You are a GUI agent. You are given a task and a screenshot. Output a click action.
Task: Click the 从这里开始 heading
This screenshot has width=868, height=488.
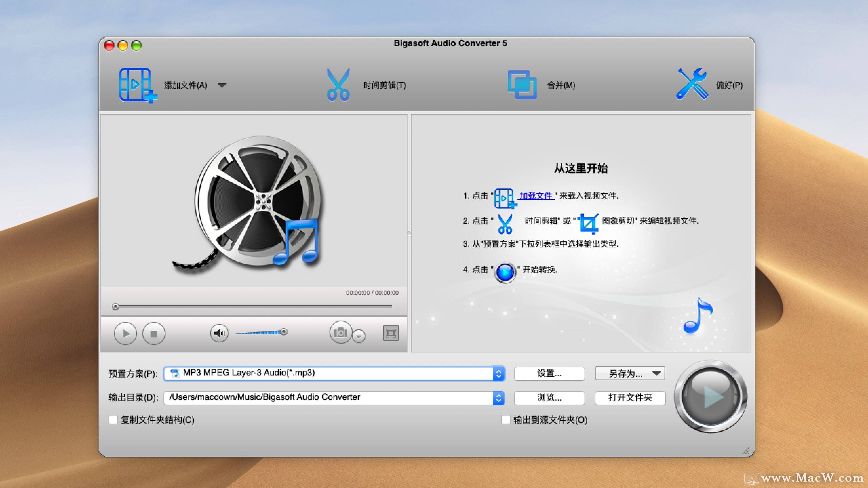click(x=581, y=168)
